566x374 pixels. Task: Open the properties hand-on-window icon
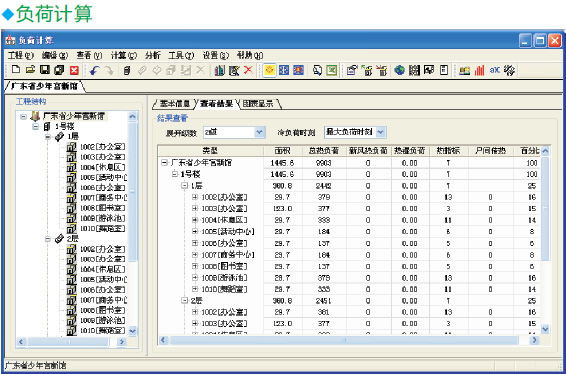(352, 70)
